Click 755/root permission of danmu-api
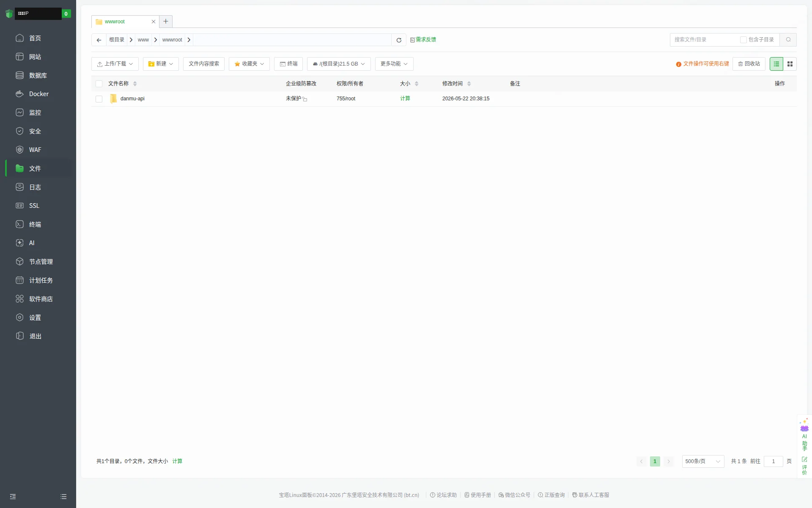Image resolution: width=812 pixels, height=508 pixels. pos(346,99)
